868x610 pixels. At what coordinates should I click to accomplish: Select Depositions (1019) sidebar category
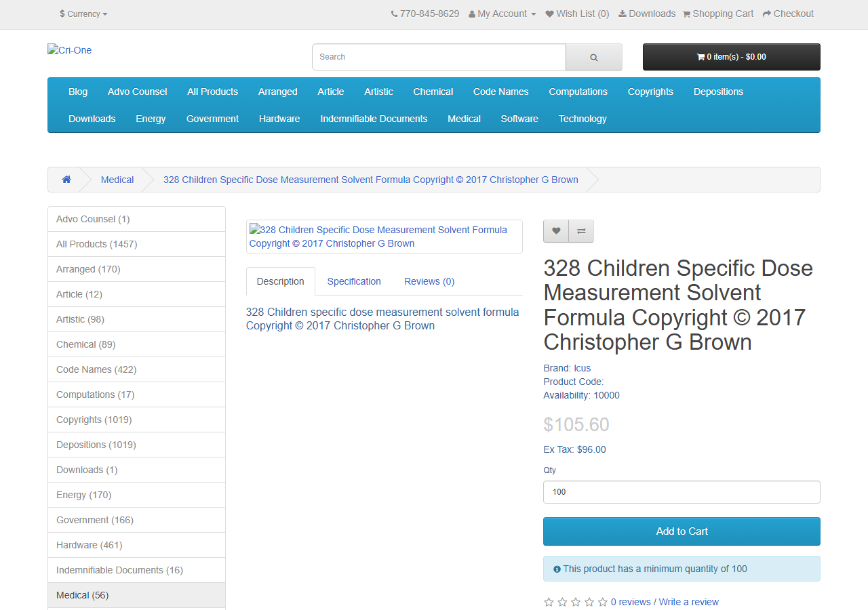[136, 445]
